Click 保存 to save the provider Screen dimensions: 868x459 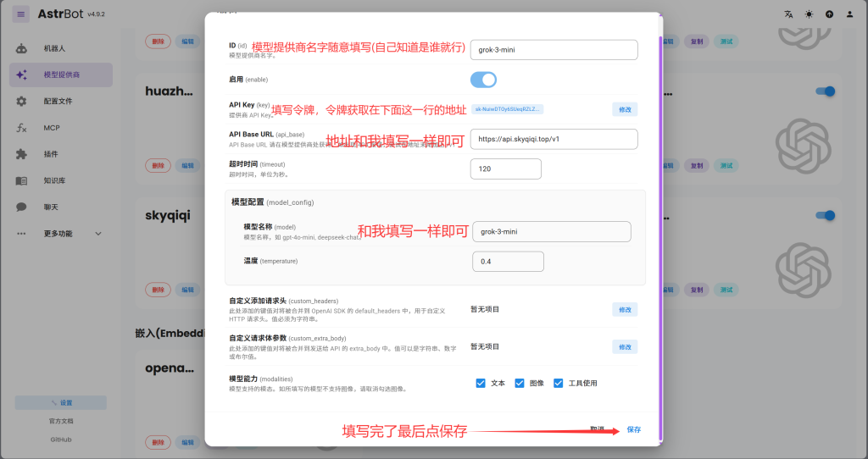633,429
